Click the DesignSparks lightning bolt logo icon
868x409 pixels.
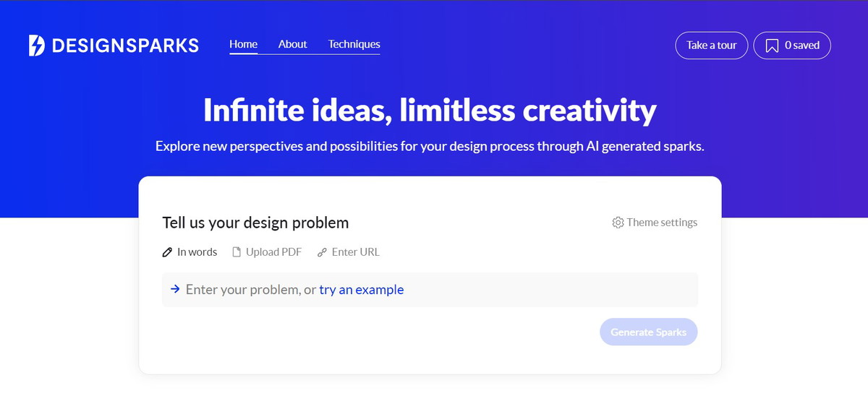pyautogui.click(x=36, y=46)
